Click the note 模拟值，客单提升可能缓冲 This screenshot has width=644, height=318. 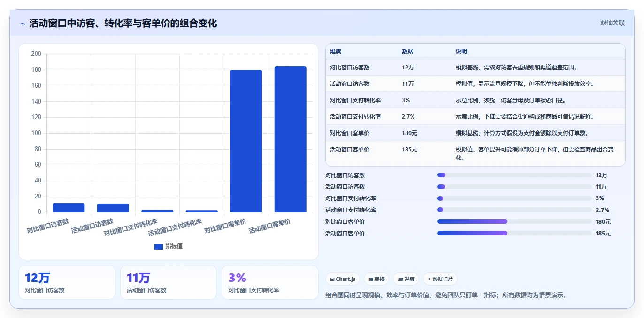(x=535, y=154)
